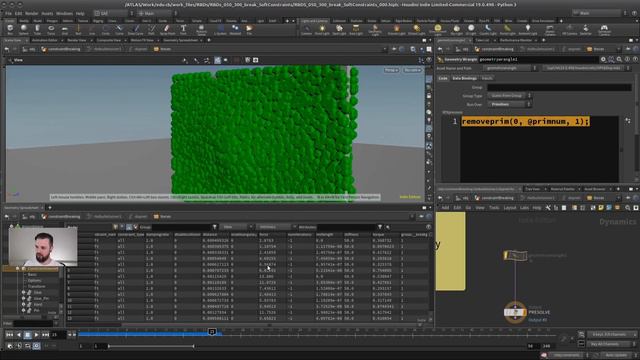Add a Camera from the lights shelf

tap(307, 29)
